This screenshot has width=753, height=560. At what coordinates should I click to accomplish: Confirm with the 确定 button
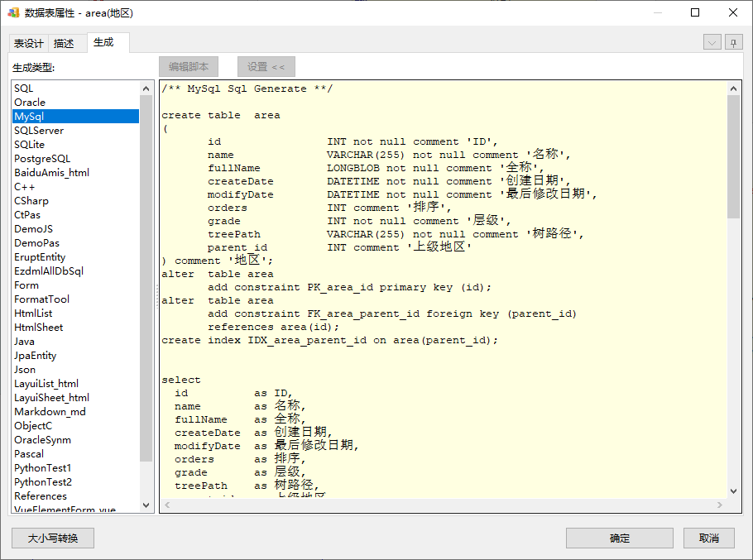point(620,538)
